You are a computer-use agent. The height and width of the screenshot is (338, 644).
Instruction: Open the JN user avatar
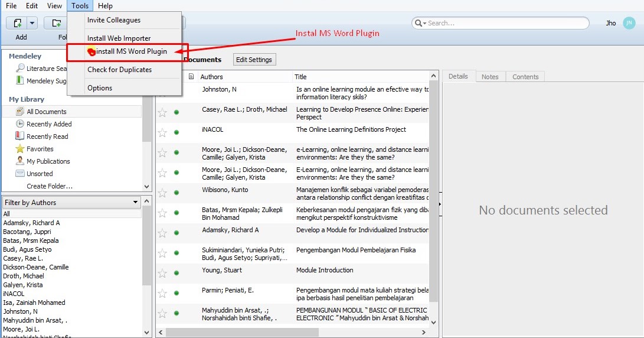pyautogui.click(x=629, y=23)
